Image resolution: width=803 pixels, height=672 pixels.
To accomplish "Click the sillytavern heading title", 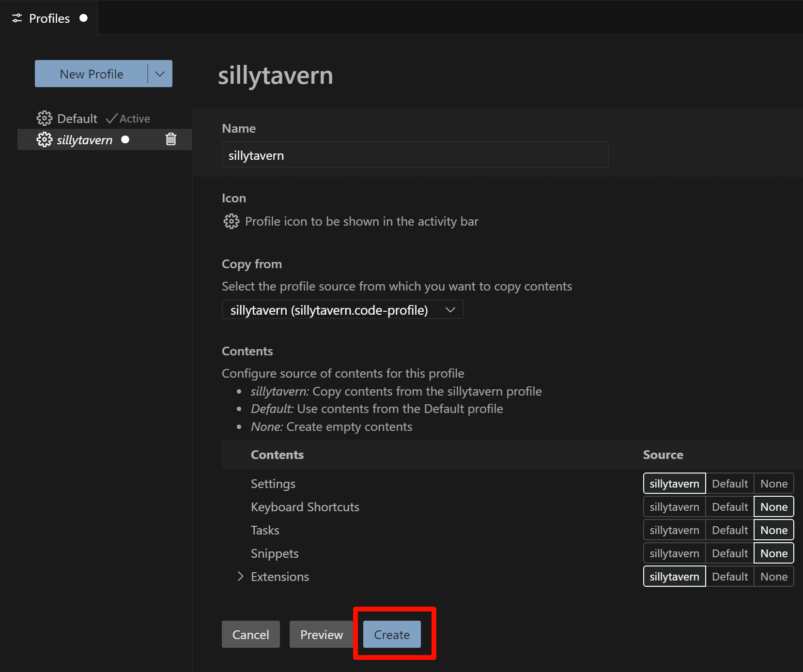I will [x=275, y=76].
